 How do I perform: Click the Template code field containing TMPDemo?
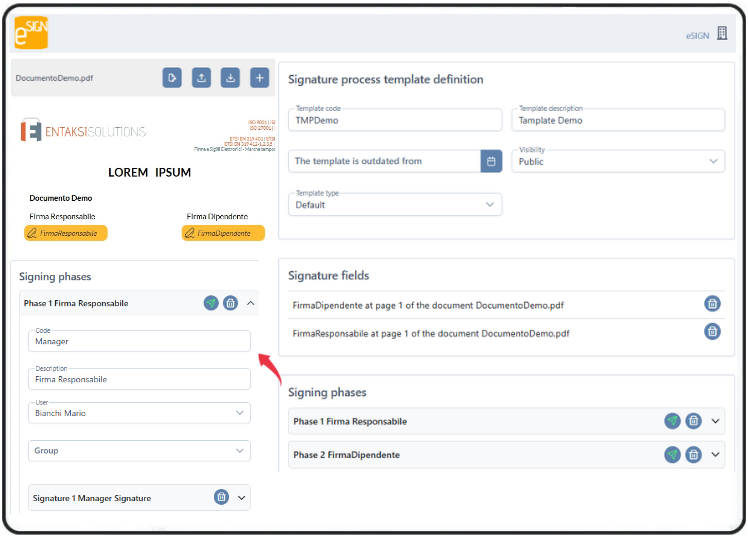(395, 120)
